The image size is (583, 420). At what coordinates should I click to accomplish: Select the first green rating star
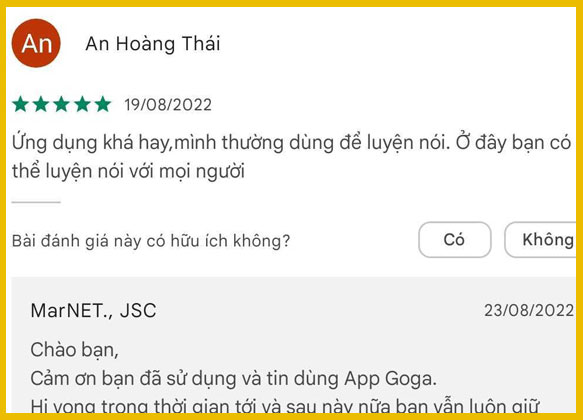[x=20, y=104]
